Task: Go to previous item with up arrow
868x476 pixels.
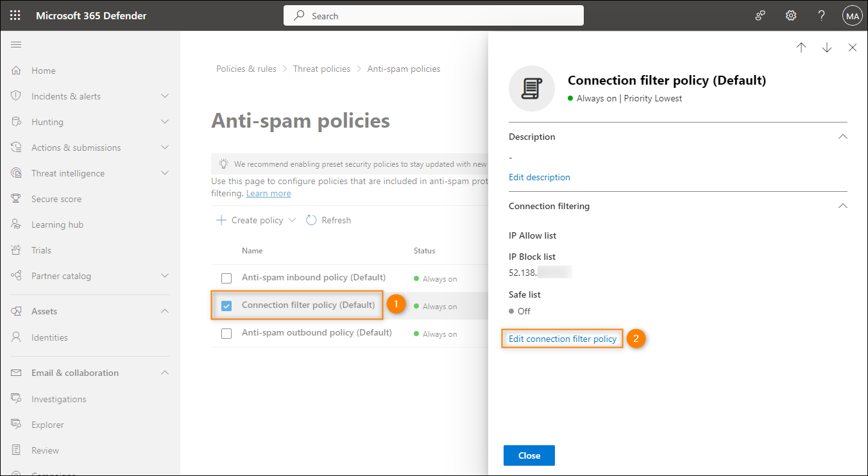Action: point(801,47)
